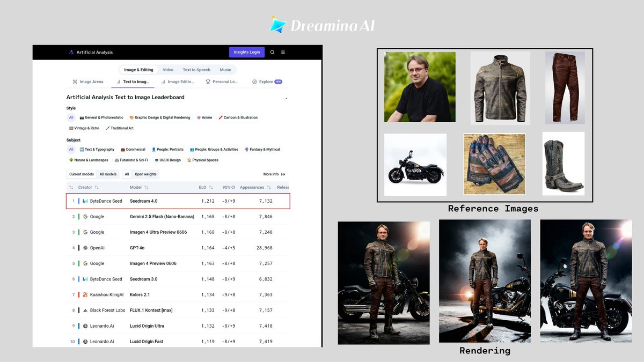Click the OpenAI logo in the GPT-4o row
Viewport: 644px width, 362px height.
(85, 248)
